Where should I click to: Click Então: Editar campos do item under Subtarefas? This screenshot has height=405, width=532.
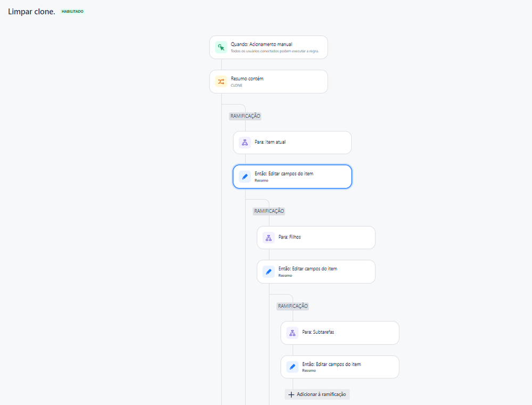(x=331, y=365)
